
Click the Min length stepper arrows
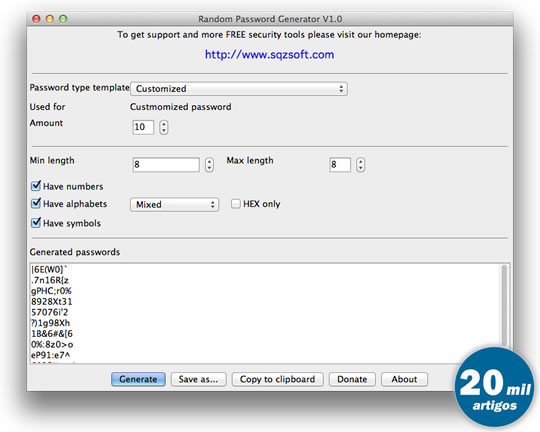(209, 165)
